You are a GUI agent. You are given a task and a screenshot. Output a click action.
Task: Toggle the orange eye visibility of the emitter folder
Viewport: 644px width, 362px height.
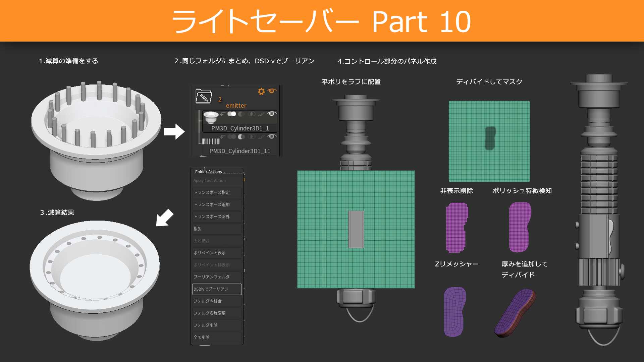(x=272, y=91)
